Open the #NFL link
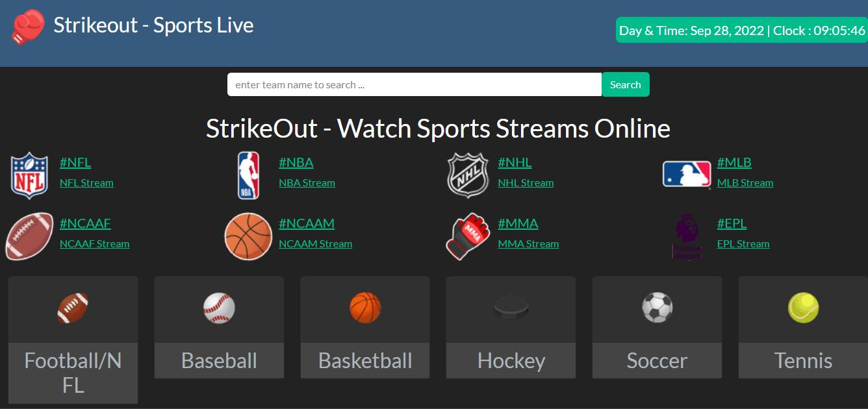This screenshot has width=868, height=409. pyautogui.click(x=75, y=162)
